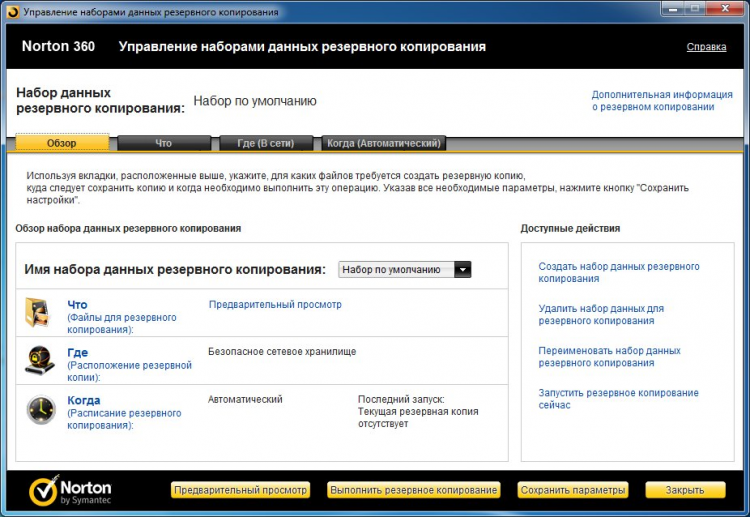
Task: Open the Справка help link
Action: 706,47
